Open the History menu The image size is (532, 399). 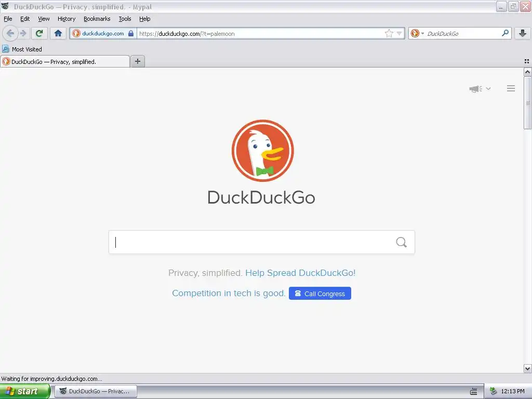[x=66, y=19]
